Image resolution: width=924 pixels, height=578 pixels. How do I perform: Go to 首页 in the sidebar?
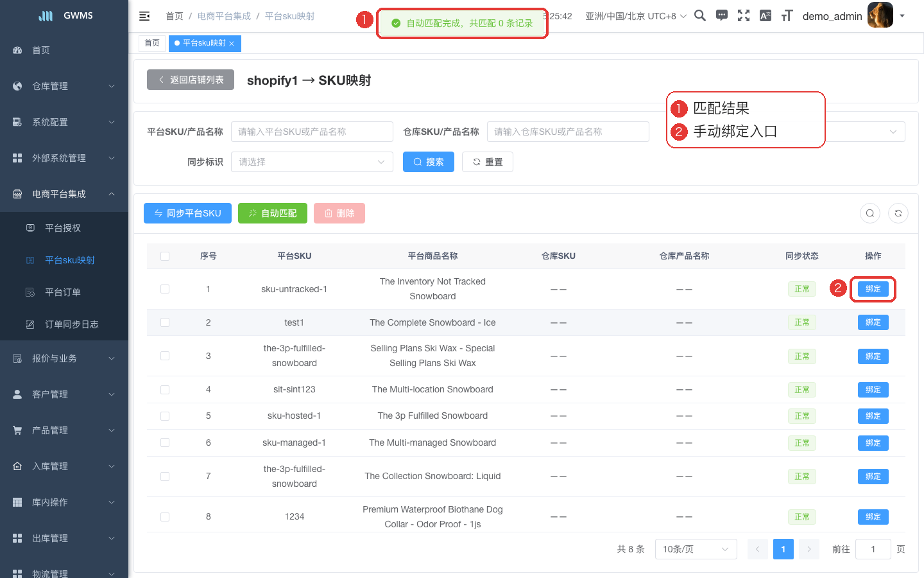click(x=64, y=50)
